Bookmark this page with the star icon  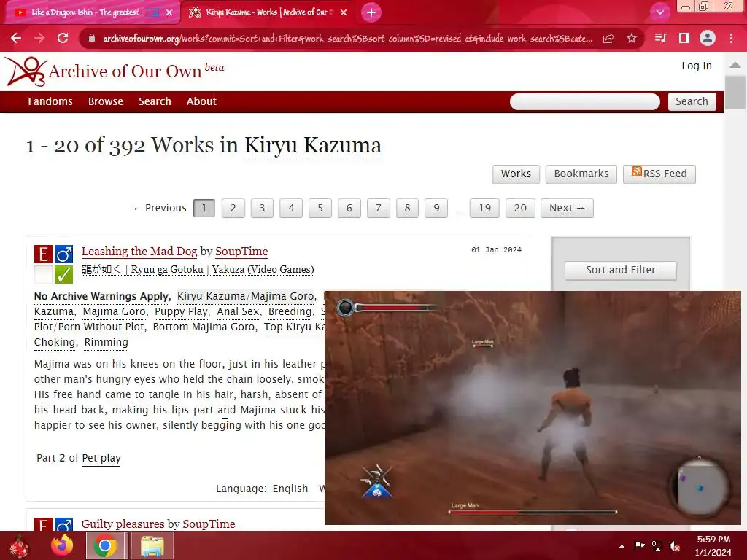coord(632,38)
